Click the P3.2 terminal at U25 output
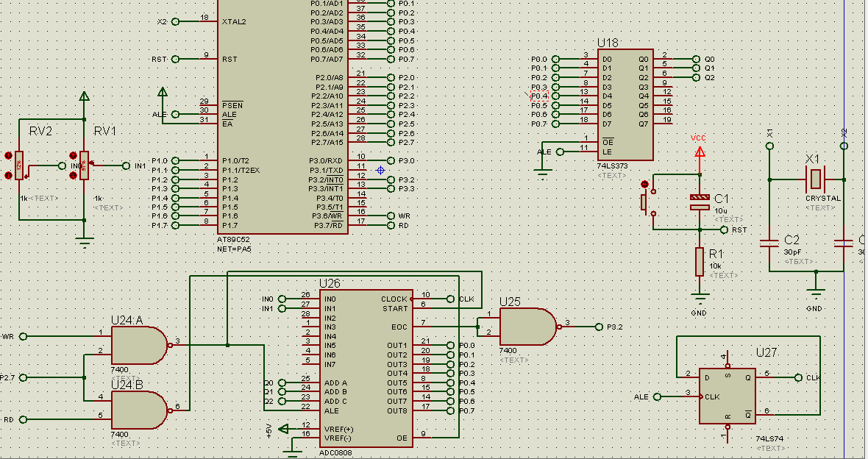Image resolution: width=868 pixels, height=459 pixels. click(x=600, y=327)
